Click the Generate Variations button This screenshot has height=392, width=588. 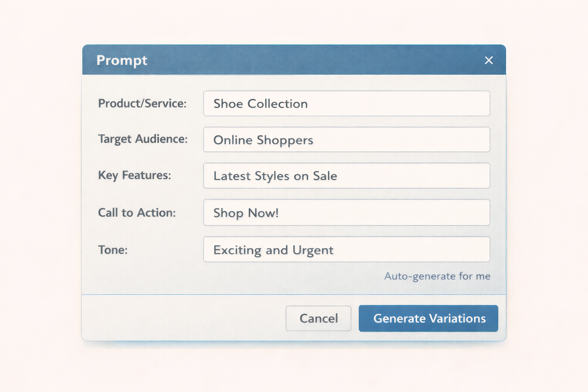(x=428, y=318)
